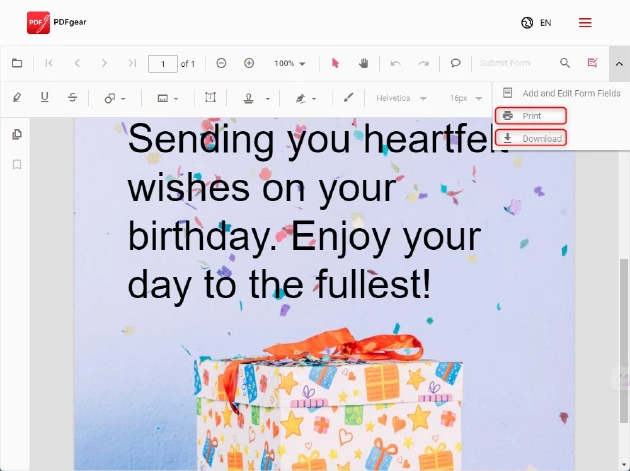
Task: Activate the hand pan tool
Action: [x=363, y=63]
